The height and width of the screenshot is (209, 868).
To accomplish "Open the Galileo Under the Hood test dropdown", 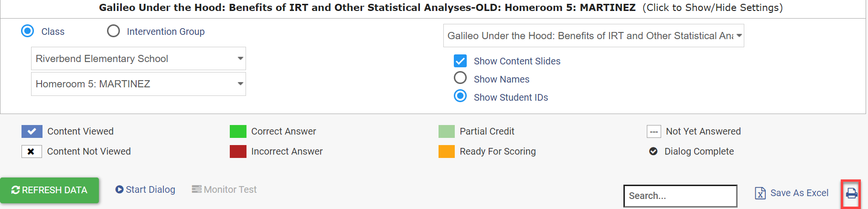I will 594,36.
